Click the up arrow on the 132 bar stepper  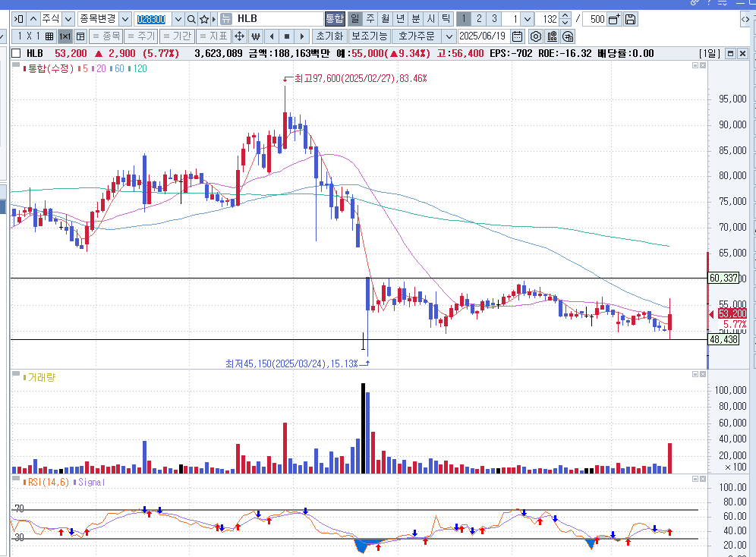point(565,16)
